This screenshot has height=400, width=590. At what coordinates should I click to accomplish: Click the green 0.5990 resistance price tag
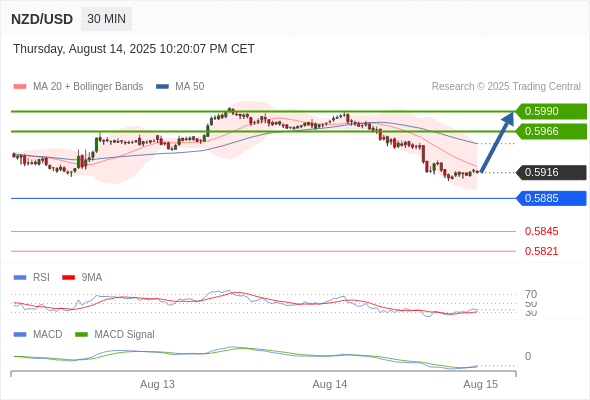pyautogui.click(x=550, y=111)
